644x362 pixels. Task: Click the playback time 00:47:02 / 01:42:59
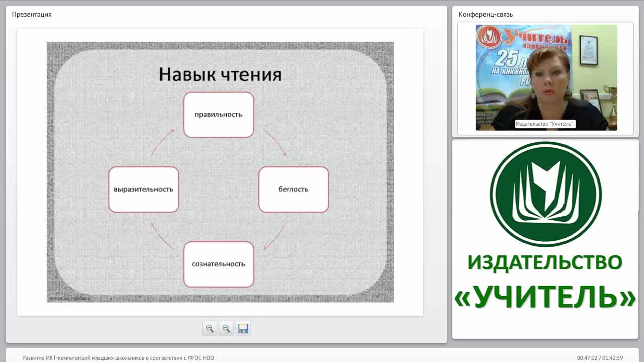tap(600, 358)
